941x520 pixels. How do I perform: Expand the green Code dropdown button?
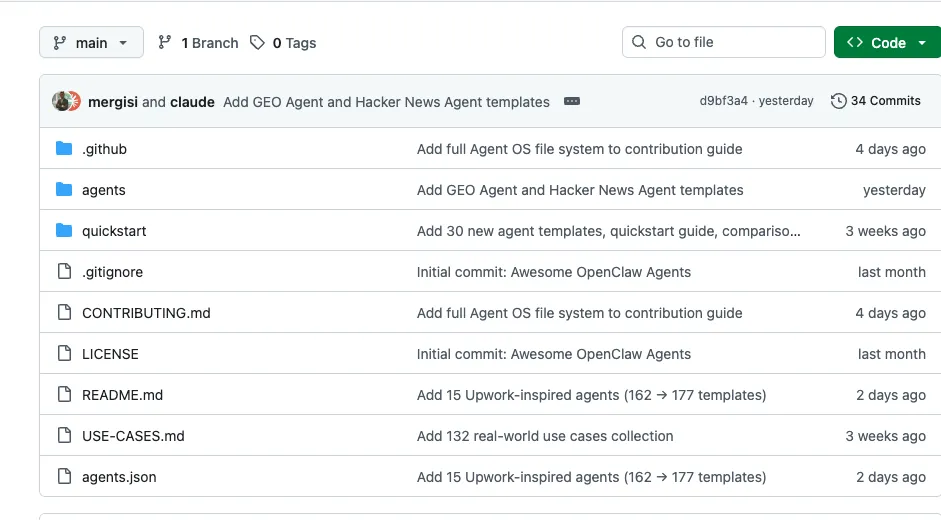pos(887,43)
